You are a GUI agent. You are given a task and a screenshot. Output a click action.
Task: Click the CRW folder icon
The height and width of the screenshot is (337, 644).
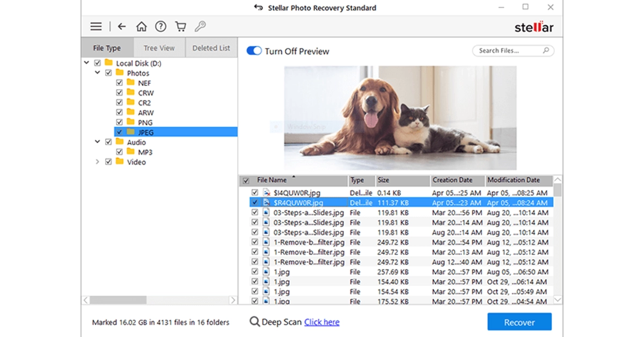[131, 92]
